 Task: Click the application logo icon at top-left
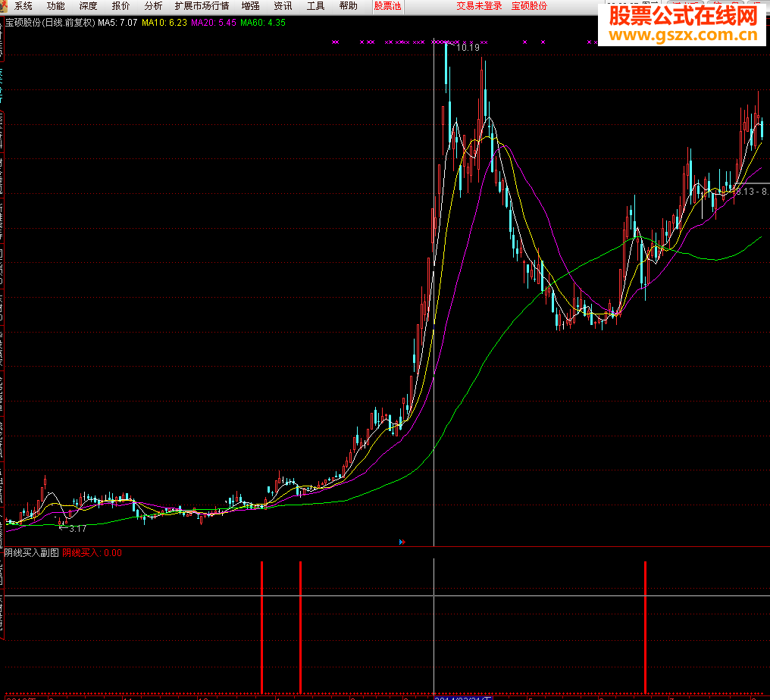click(x=4, y=5)
